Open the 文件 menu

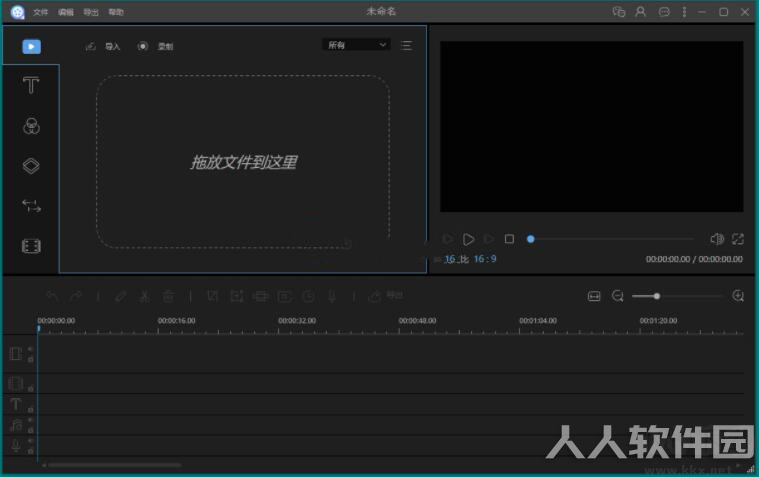pyautogui.click(x=41, y=12)
